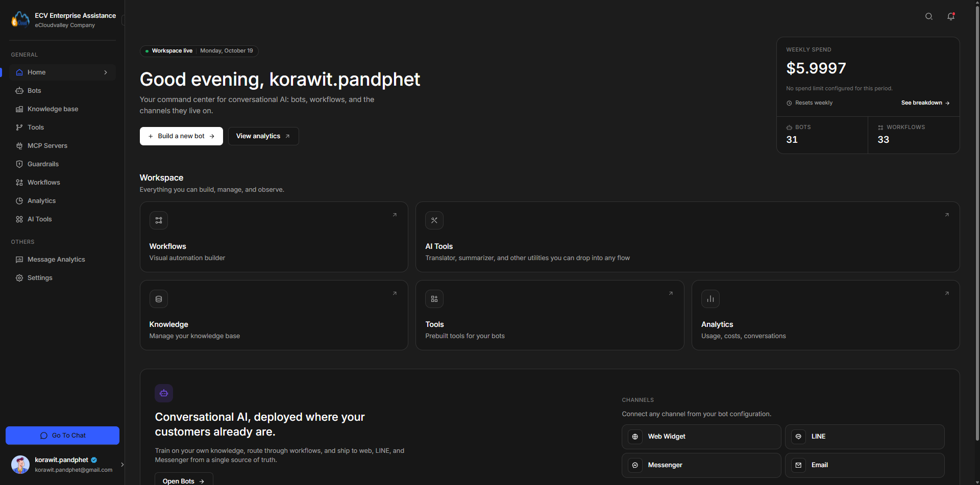
Task: Open arrow icon on the Workflows card
Action: coord(395,215)
